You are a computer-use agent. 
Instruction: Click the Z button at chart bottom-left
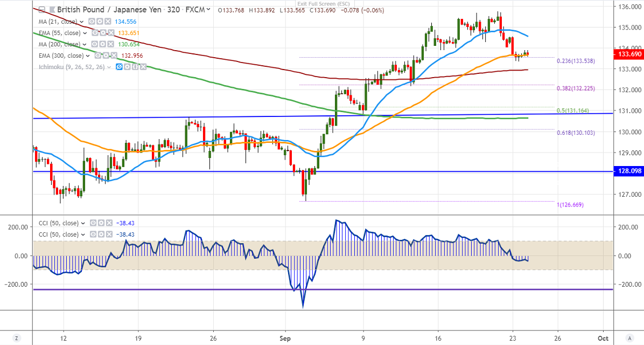[x=17, y=338]
